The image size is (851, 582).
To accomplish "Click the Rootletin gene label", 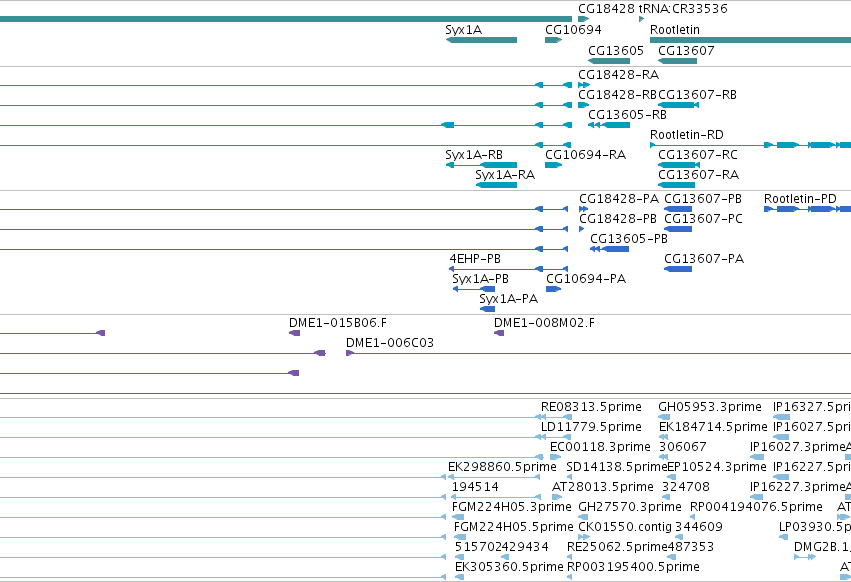I will (675, 29).
